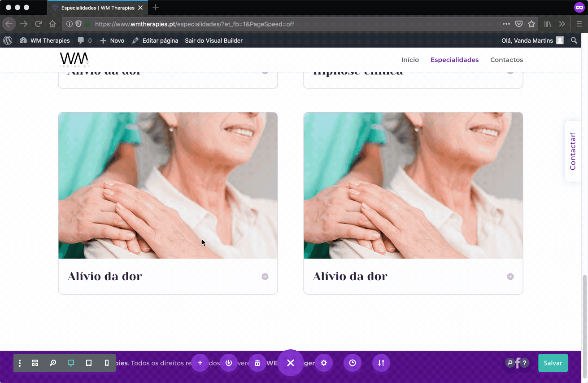The width and height of the screenshot is (588, 383).
Task: Click the 'Contactar!' side tab
Action: [573, 151]
